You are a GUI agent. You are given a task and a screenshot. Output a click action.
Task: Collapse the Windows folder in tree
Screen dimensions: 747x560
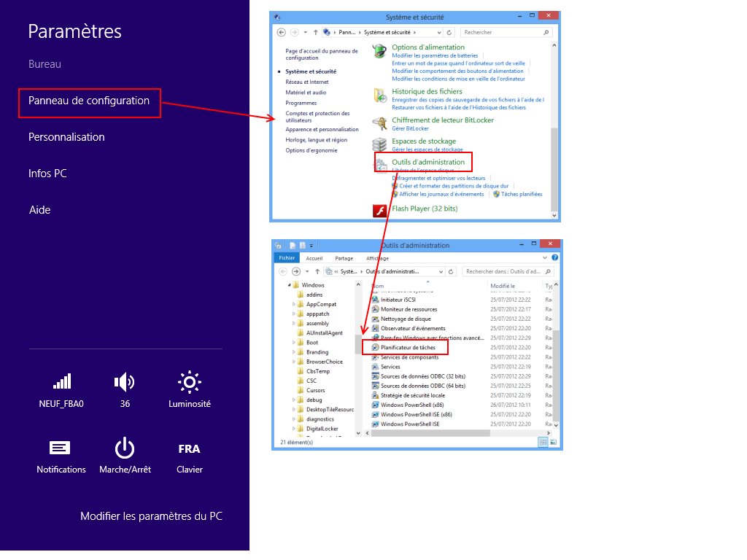(289, 285)
